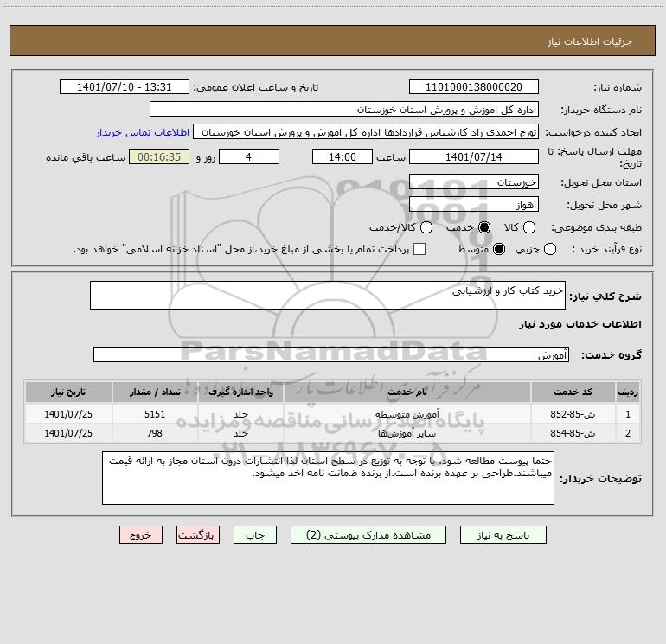Click the deadline date field 1401/07/14
Image resolution: width=666 pixels, height=644 pixels.
coord(474,156)
